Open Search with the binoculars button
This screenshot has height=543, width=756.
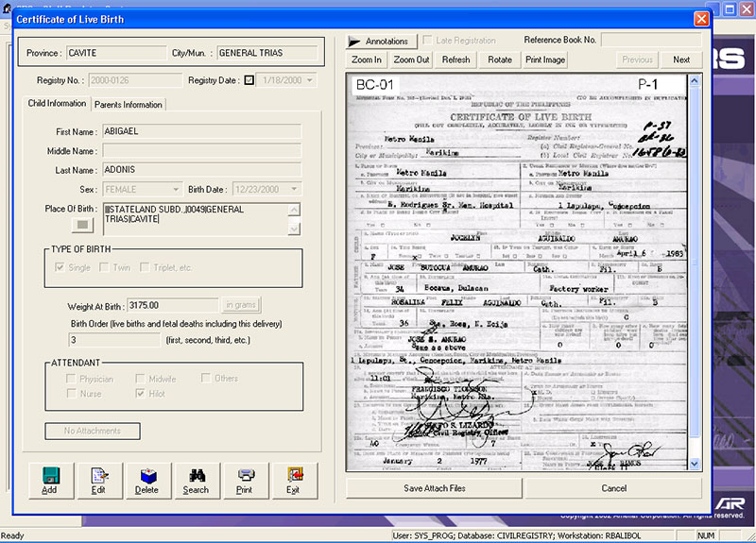click(x=197, y=481)
